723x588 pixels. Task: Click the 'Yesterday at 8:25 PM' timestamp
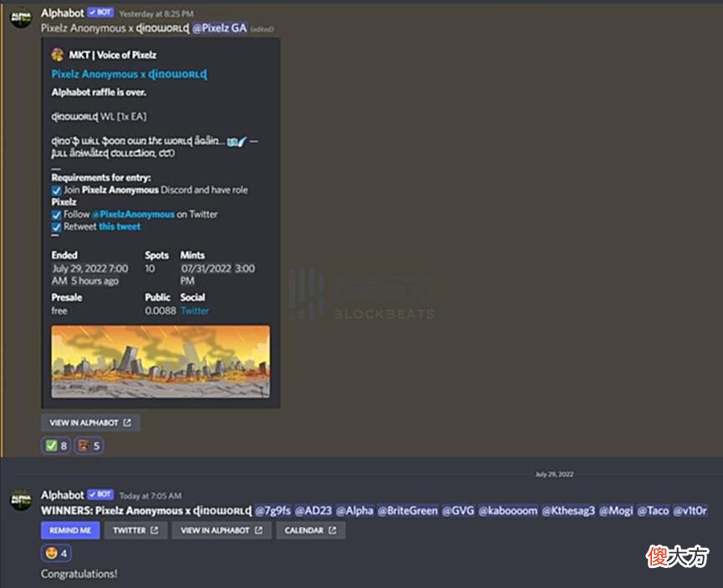[x=156, y=14]
